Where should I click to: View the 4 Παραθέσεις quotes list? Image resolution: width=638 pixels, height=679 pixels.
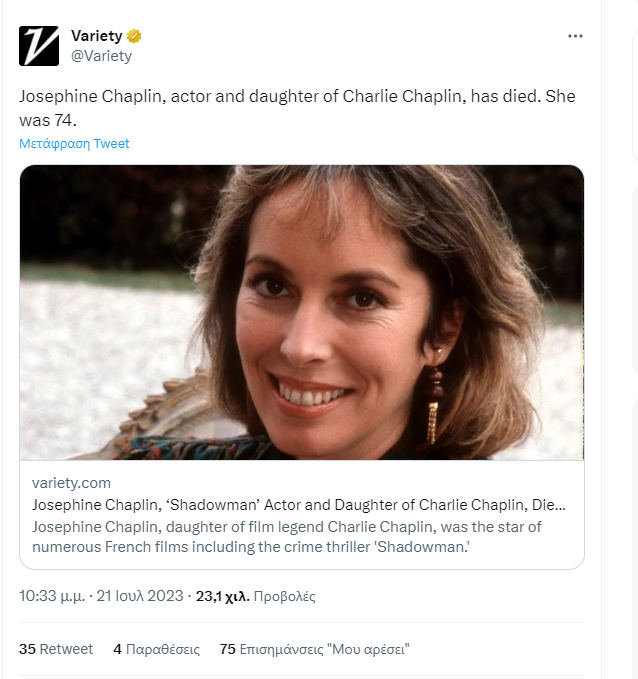coord(157,649)
